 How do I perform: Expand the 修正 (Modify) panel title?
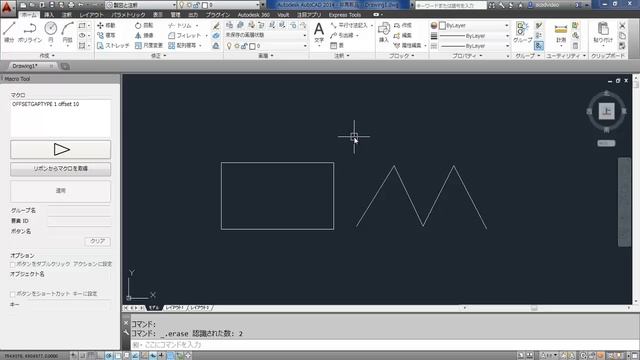158,56
